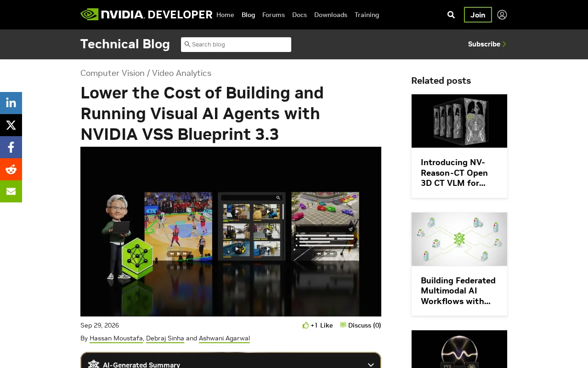Click the Technical Blog heading
The image size is (588, 368).
(125, 44)
